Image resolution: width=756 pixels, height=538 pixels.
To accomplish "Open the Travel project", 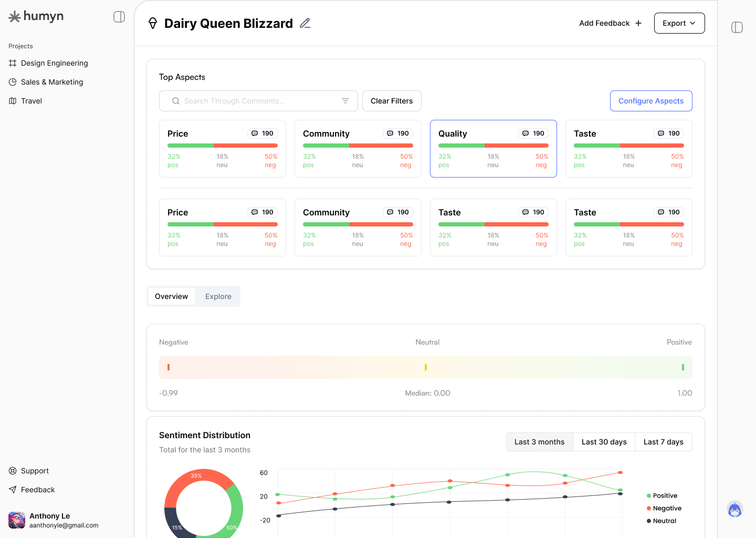I will [25, 101].
